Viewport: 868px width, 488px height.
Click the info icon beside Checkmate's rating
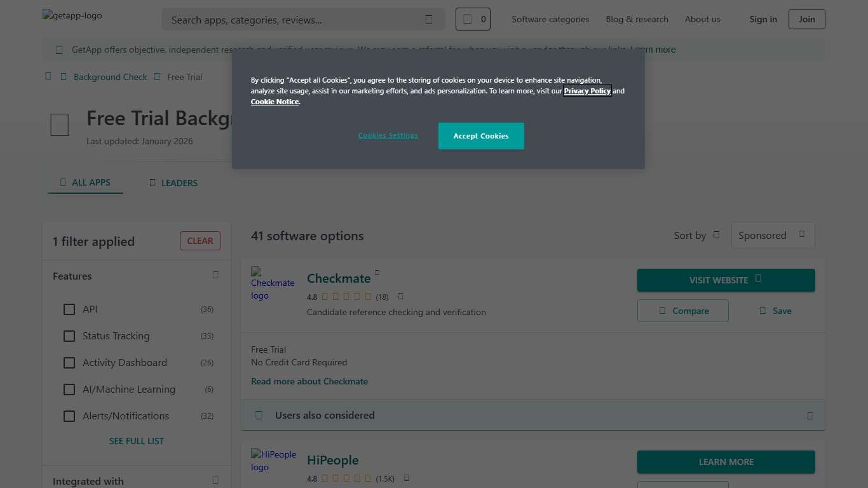click(400, 296)
